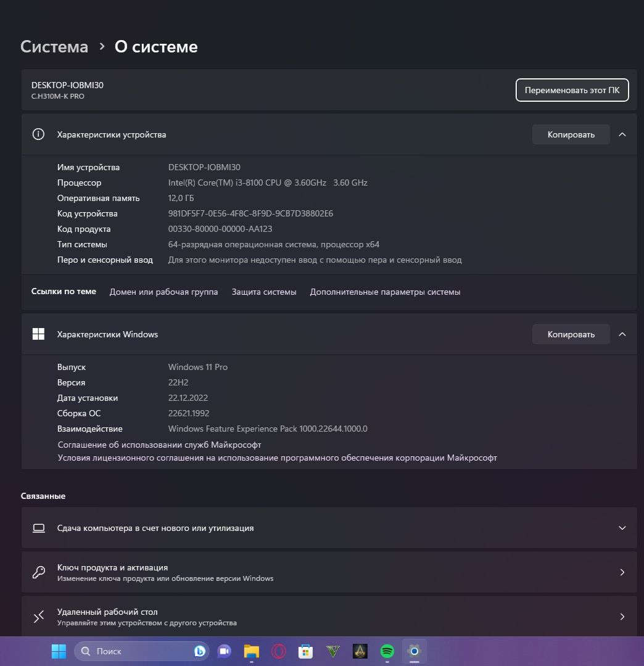Open Условия лицензионного соглашения Майкрософт link

(278, 458)
